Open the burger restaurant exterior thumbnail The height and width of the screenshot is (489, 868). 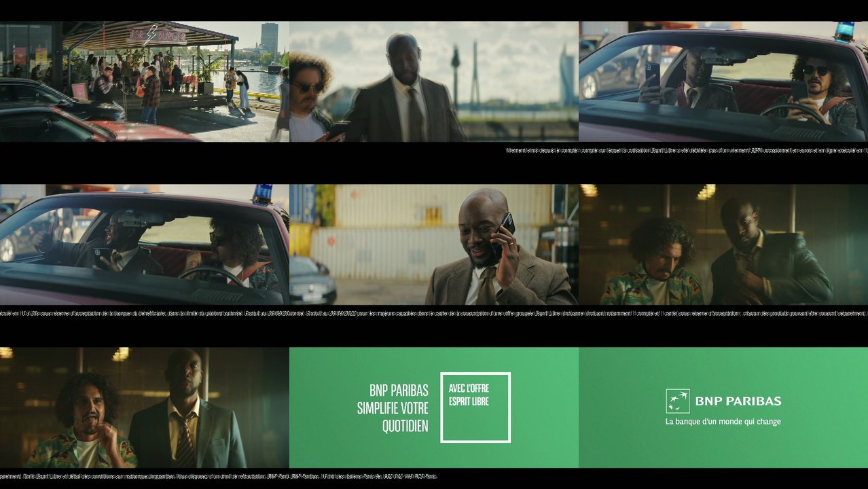click(x=145, y=81)
